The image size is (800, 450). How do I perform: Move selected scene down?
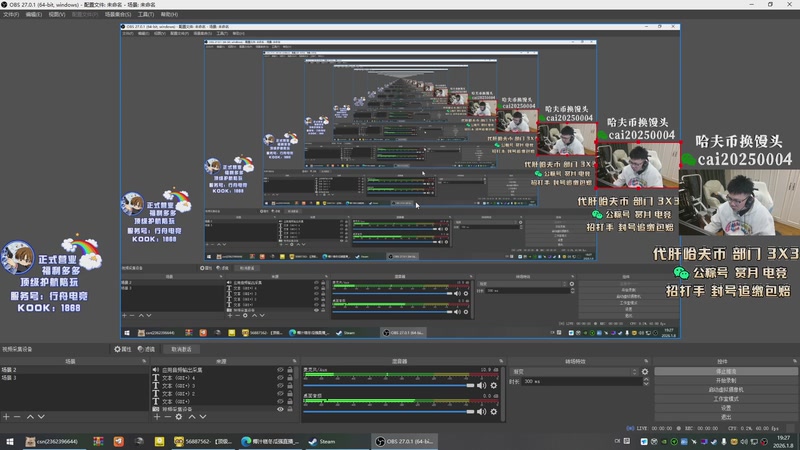(41, 417)
